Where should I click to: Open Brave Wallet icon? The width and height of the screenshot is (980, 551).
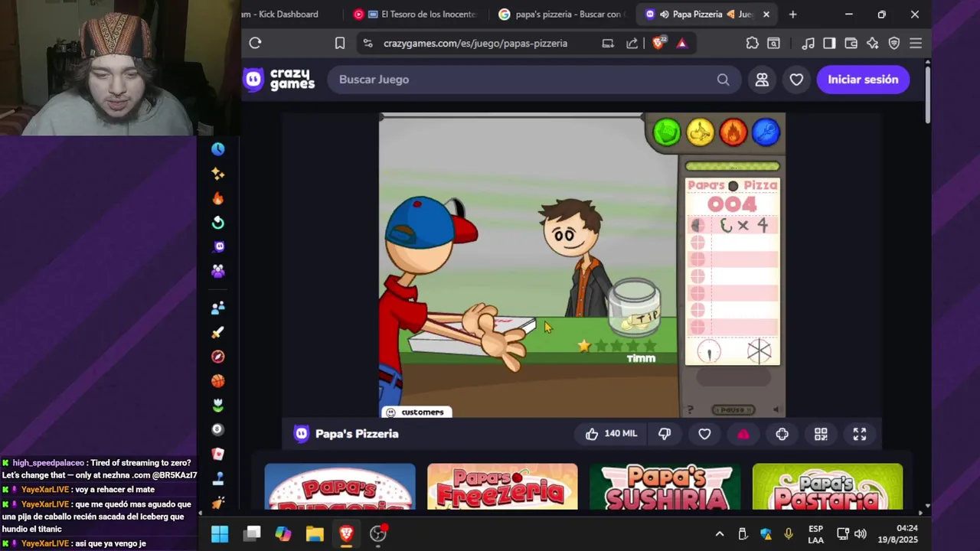[x=851, y=44]
